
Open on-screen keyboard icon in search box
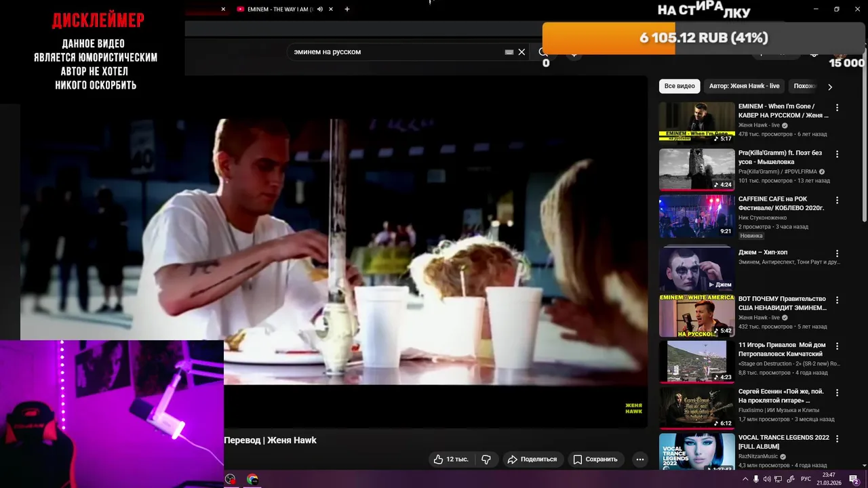pos(509,52)
